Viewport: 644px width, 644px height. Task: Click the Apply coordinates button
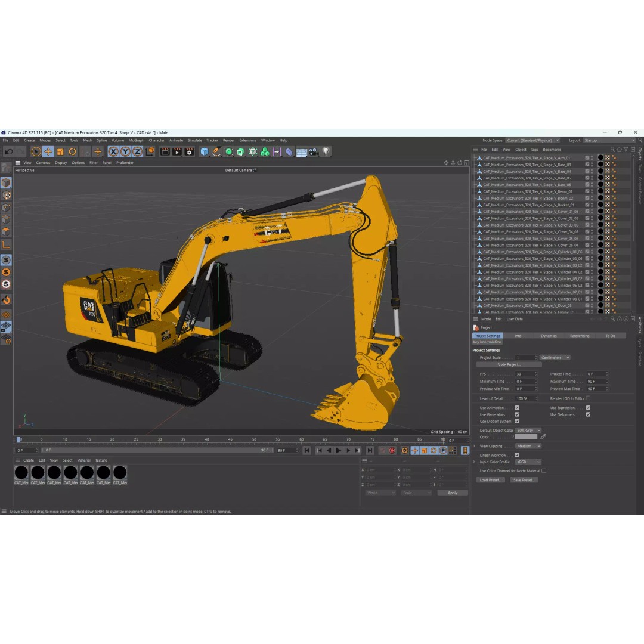coord(453,493)
